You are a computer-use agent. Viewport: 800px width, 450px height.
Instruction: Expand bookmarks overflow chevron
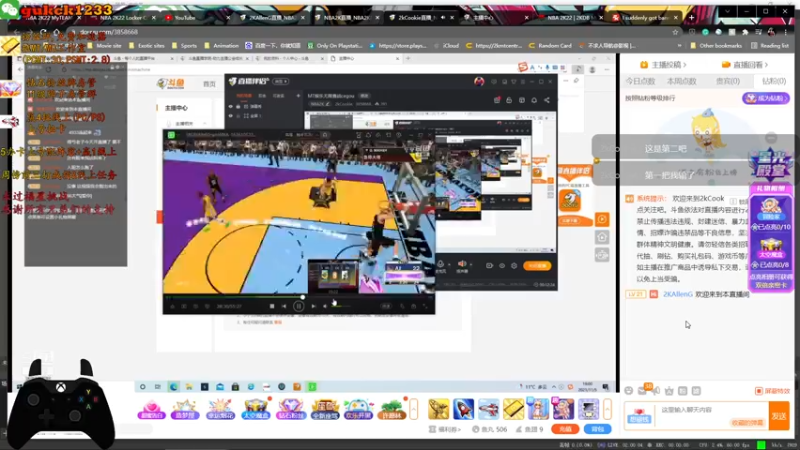pyautogui.click(x=679, y=45)
